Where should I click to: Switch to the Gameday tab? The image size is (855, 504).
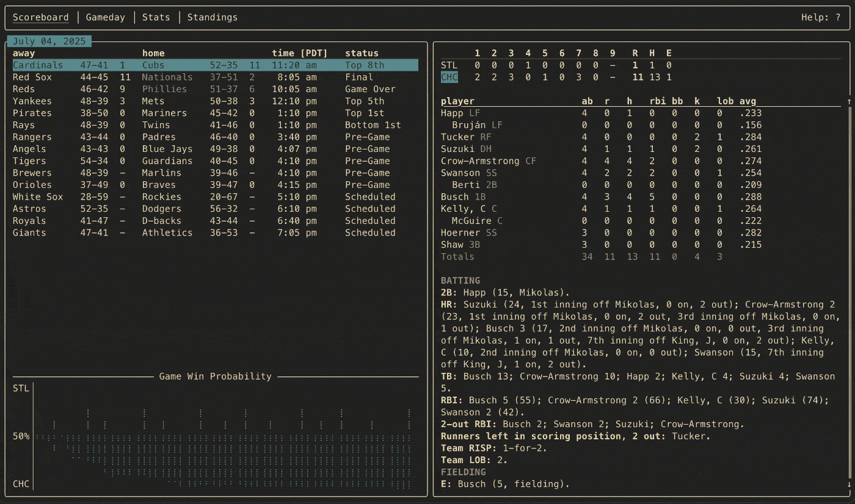click(x=105, y=17)
